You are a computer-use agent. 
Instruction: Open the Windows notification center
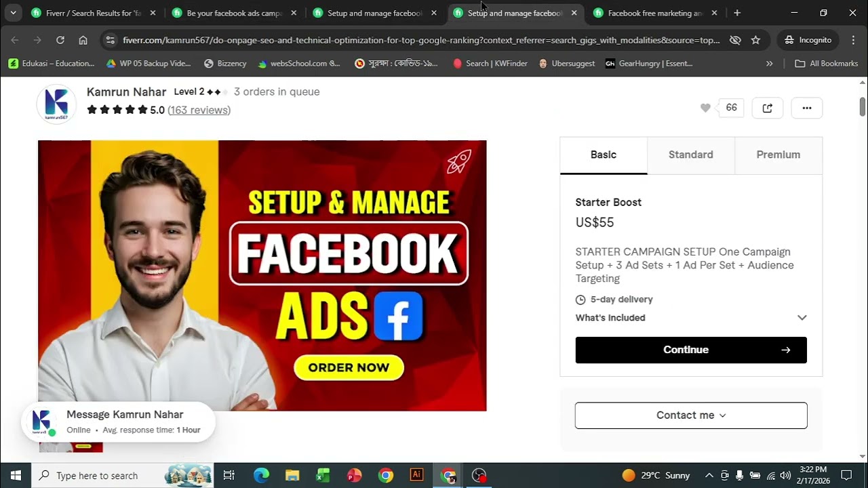tap(846, 475)
